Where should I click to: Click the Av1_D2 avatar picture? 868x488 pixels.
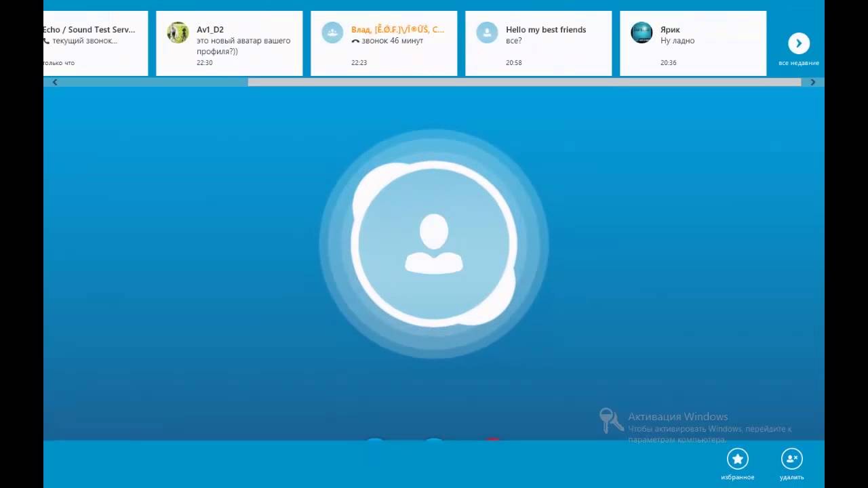178,33
